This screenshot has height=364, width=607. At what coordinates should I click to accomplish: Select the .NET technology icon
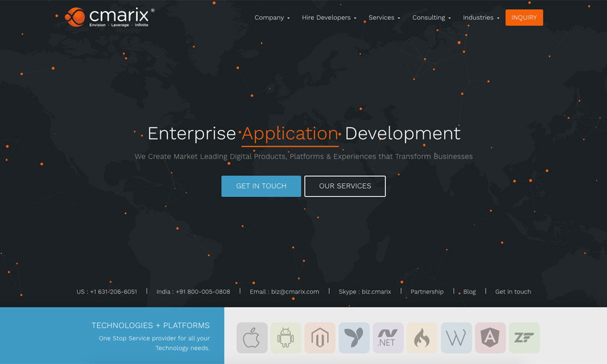(x=388, y=338)
